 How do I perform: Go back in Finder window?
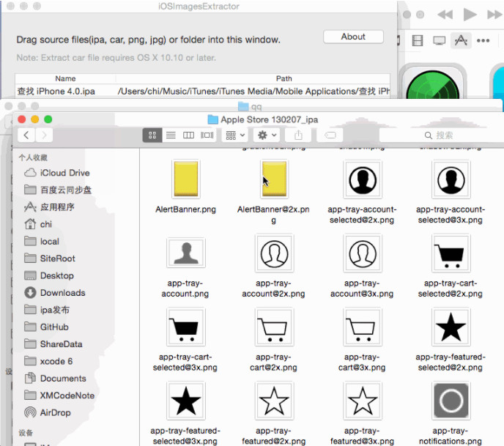click(x=26, y=135)
